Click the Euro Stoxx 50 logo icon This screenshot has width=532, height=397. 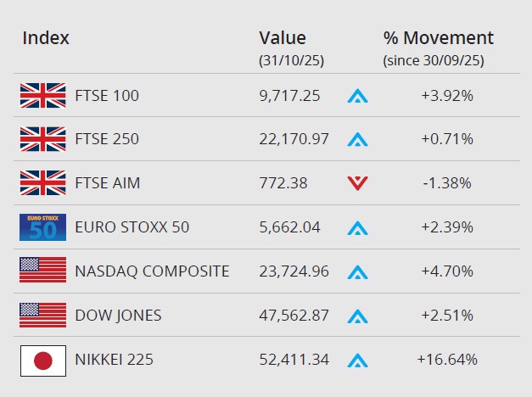pyautogui.click(x=42, y=227)
